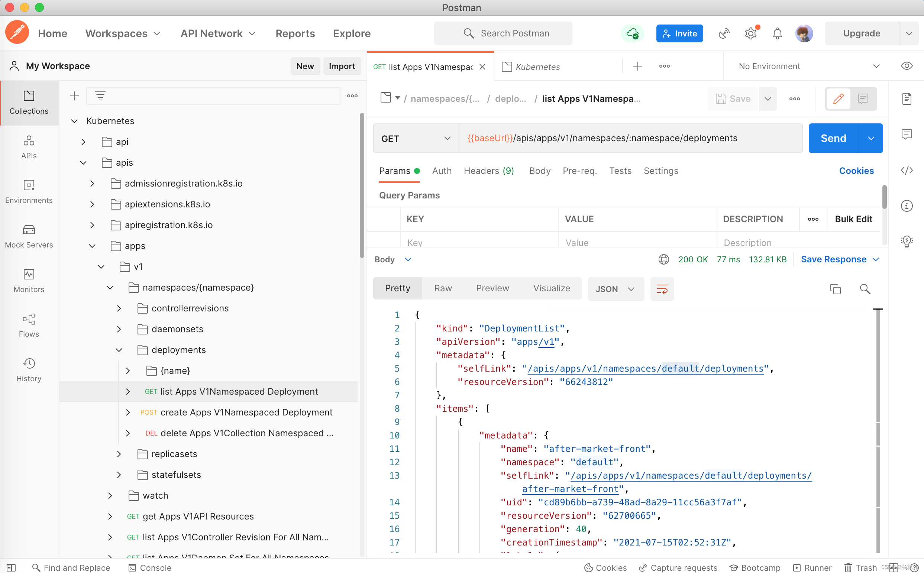Image resolution: width=924 pixels, height=573 pixels.
Task: Click the Postman logo icon
Action: [17, 33]
